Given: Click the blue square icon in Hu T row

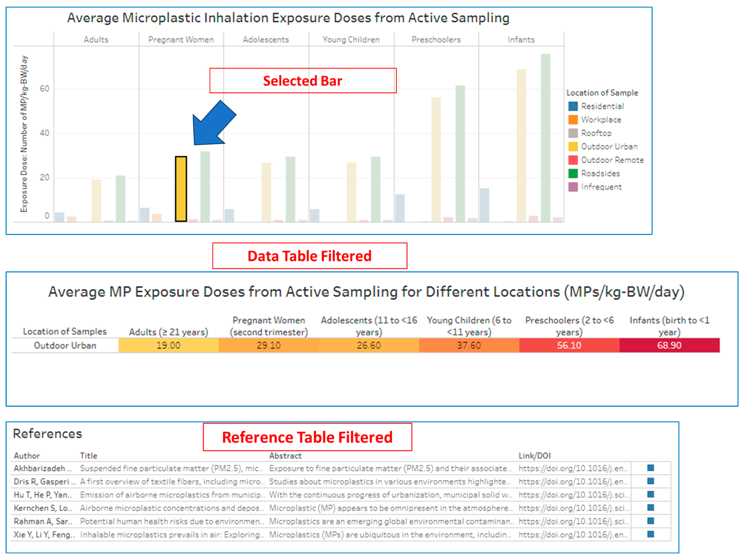Looking at the screenshot, I should pos(651,495).
